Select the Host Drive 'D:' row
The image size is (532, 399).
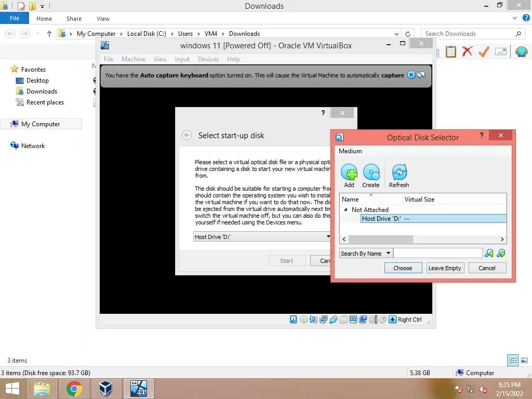[433, 219]
